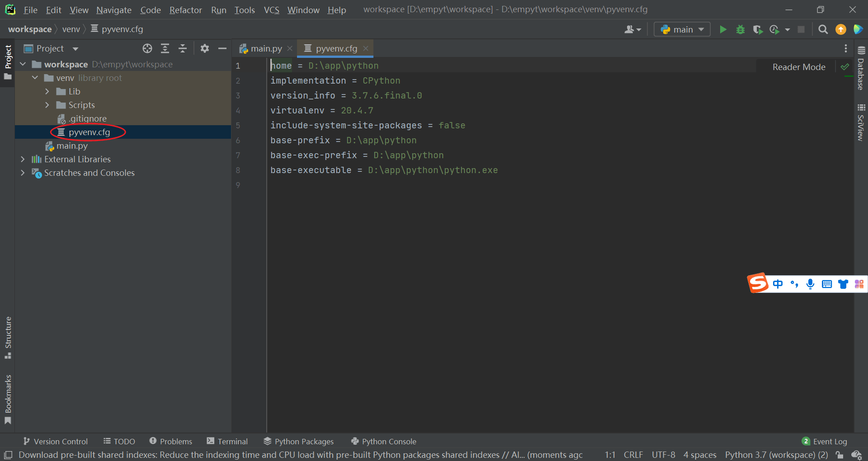Click the Sogou input method S logo
868x461 pixels.
tap(758, 283)
